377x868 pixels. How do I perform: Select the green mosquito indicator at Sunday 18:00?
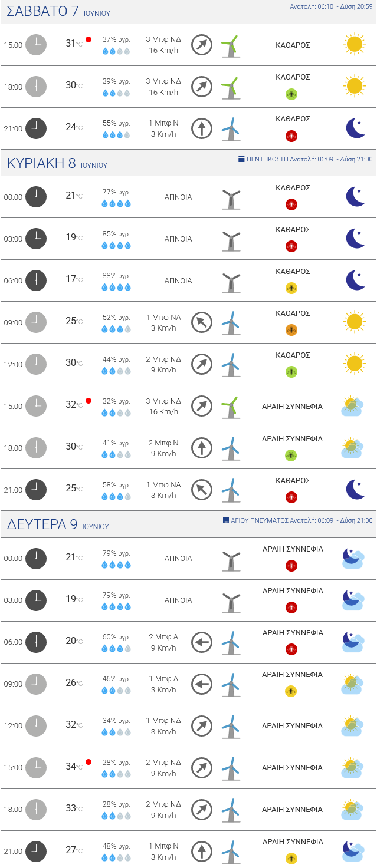[291, 456]
